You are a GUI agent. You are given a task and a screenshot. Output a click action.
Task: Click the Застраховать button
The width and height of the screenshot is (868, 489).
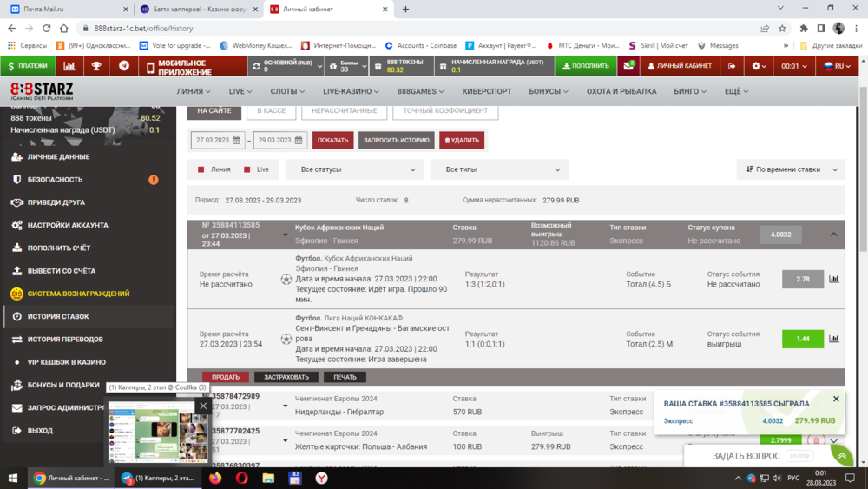tap(286, 377)
